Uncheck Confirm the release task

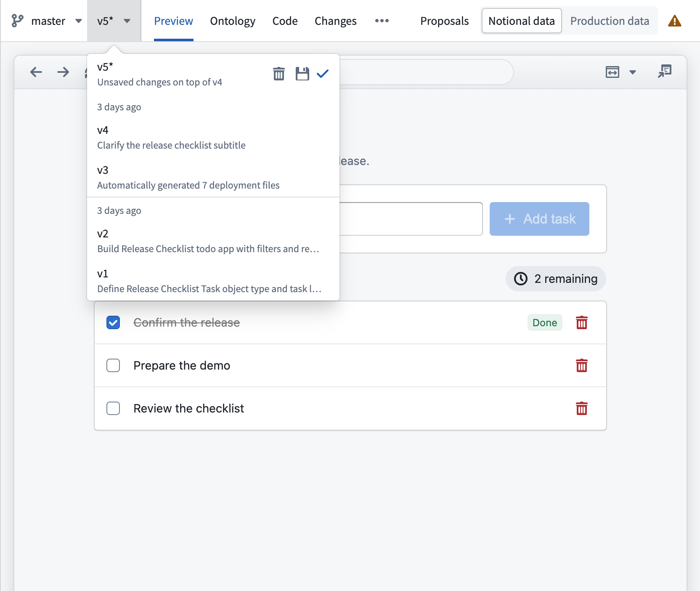click(x=113, y=322)
